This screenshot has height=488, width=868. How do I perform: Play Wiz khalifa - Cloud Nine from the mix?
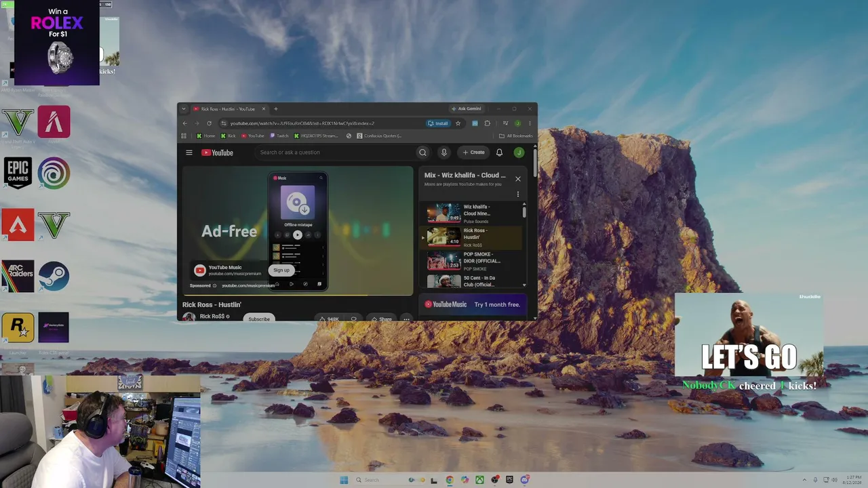pyautogui.click(x=472, y=213)
